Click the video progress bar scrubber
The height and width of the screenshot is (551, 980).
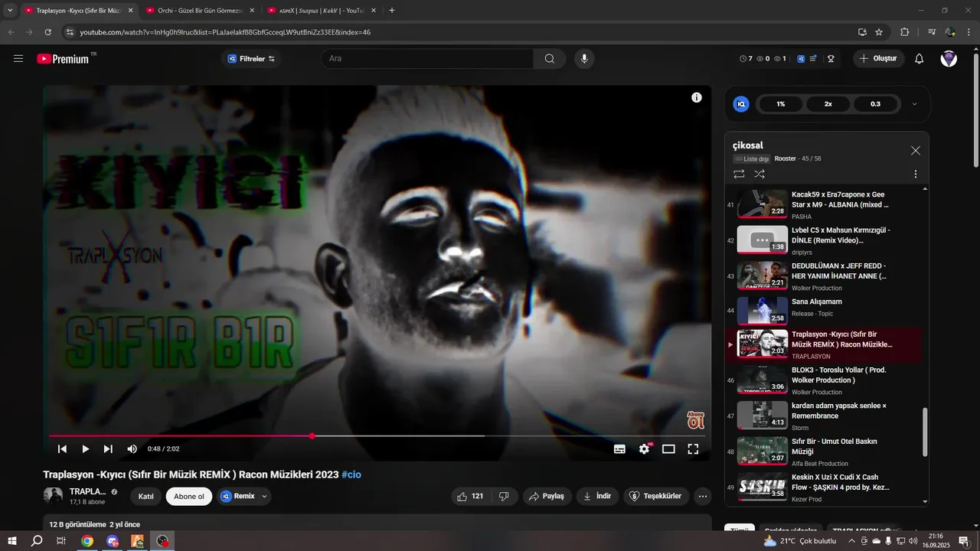click(312, 436)
